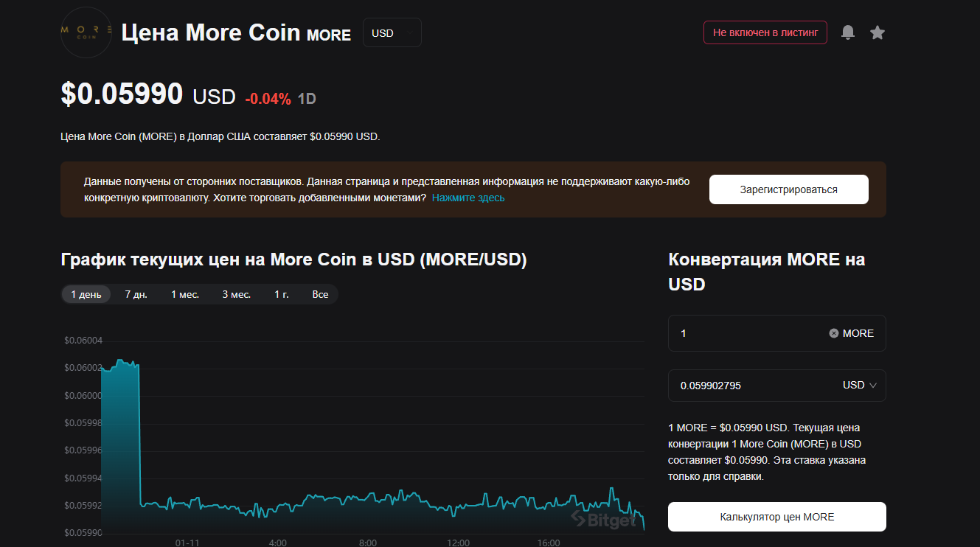Switch chart range to Все
Screen dimensions: 980x547
pos(320,293)
